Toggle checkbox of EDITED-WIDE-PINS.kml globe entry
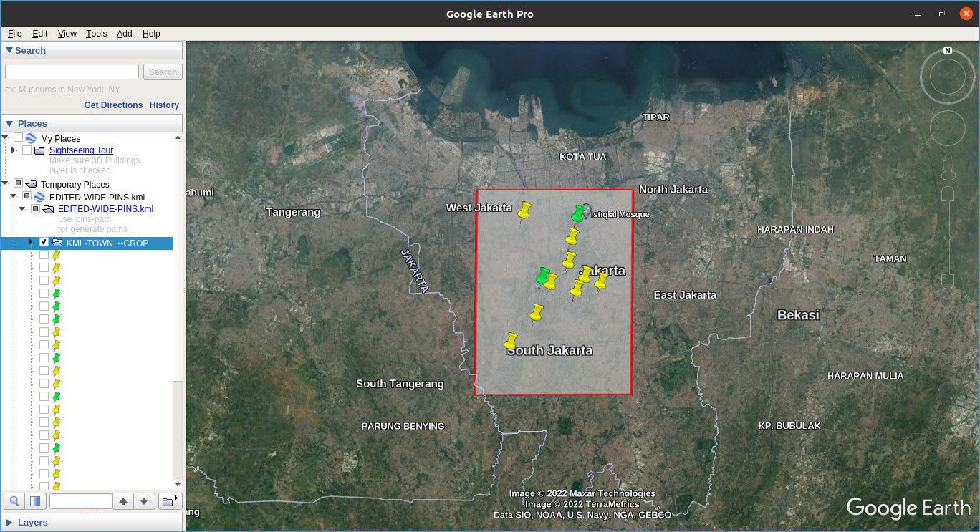Screen dimensions: 980x532 click(x=27, y=196)
